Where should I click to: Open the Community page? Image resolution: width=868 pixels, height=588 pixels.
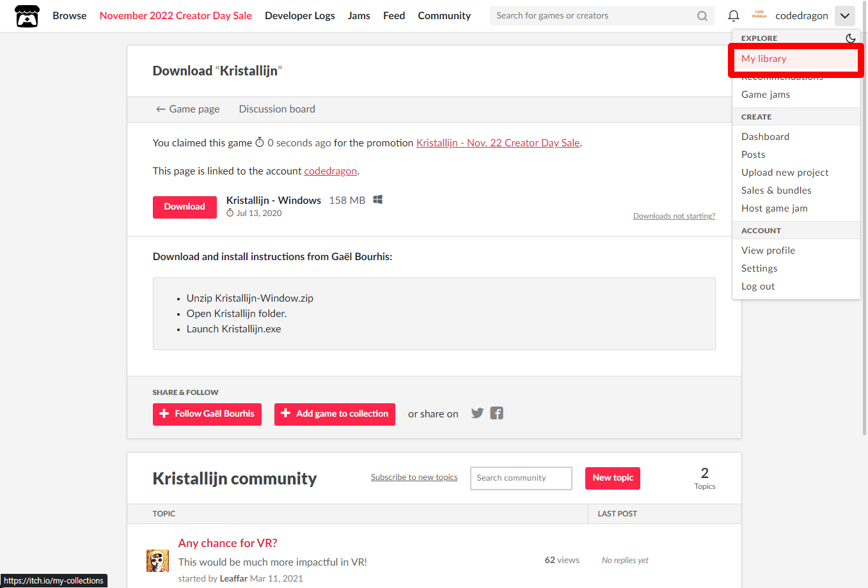coord(445,15)
